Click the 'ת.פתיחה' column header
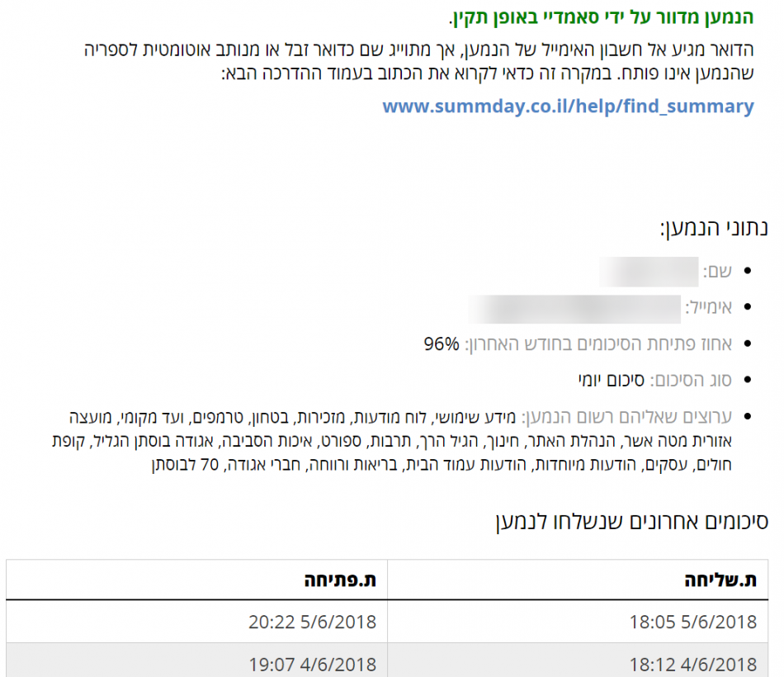The image size is (784, 677). [341, 580]
